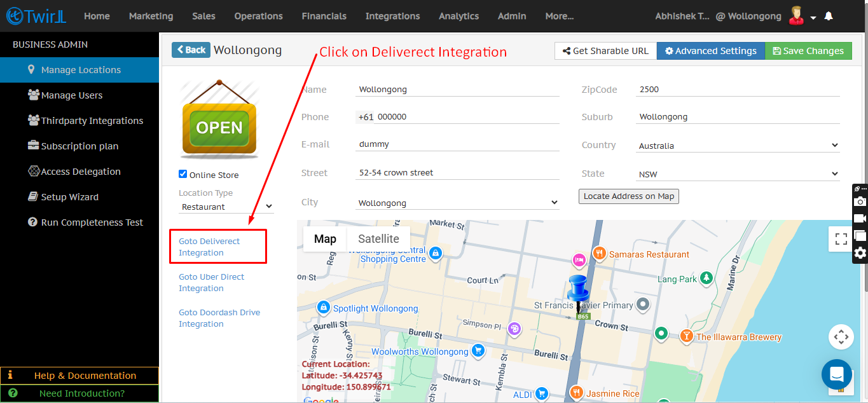
Task: Click the map camera controls icon
Action: pos(841,337)
